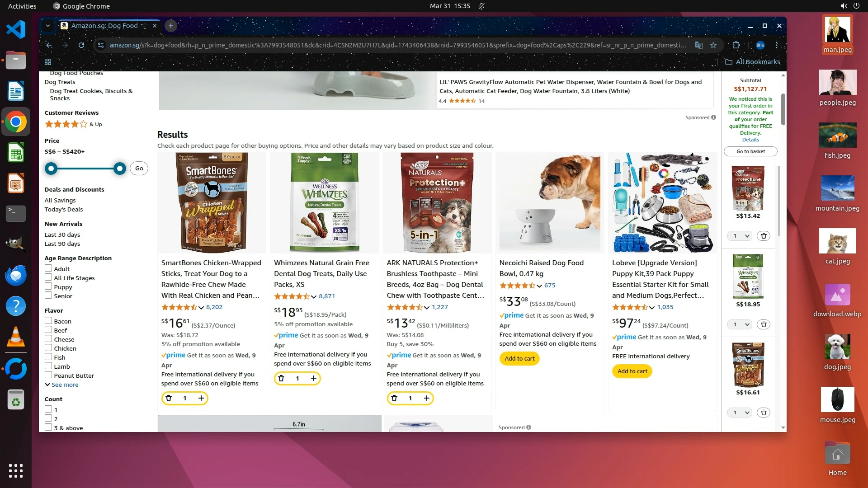
Task: Enable the Peanut Butter flavor filter
Action: (x=48, y=375)
